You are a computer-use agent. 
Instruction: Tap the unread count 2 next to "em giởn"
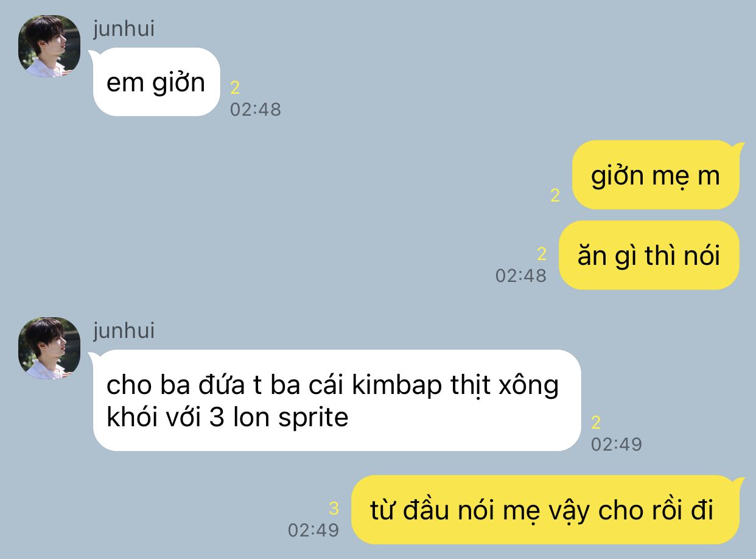pos(235,88)
